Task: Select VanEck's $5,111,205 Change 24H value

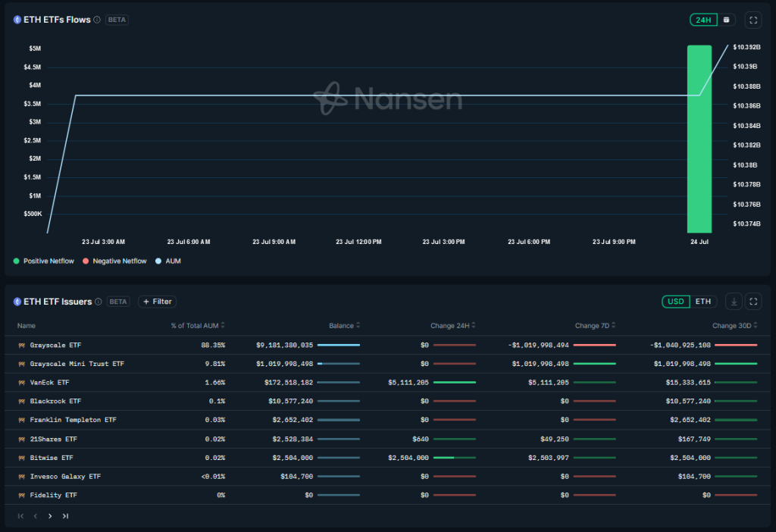Action: [408, 383]
